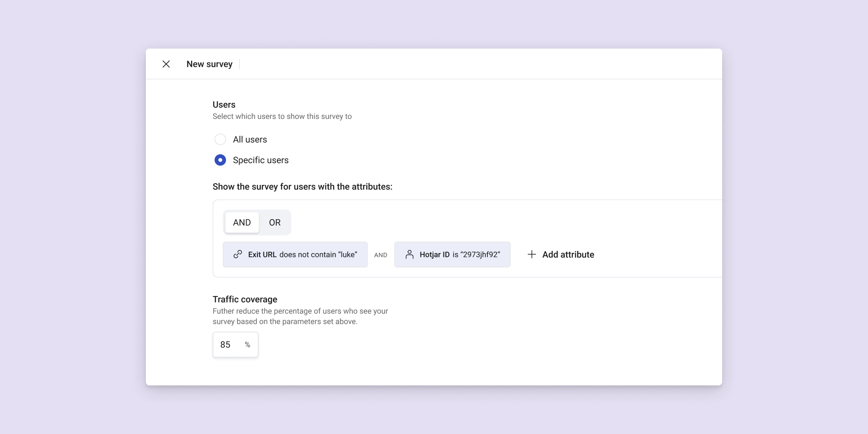Select the Specific users radio button
Image resolution: width=868 pixels, height=434 pixels.
point(220,160)
